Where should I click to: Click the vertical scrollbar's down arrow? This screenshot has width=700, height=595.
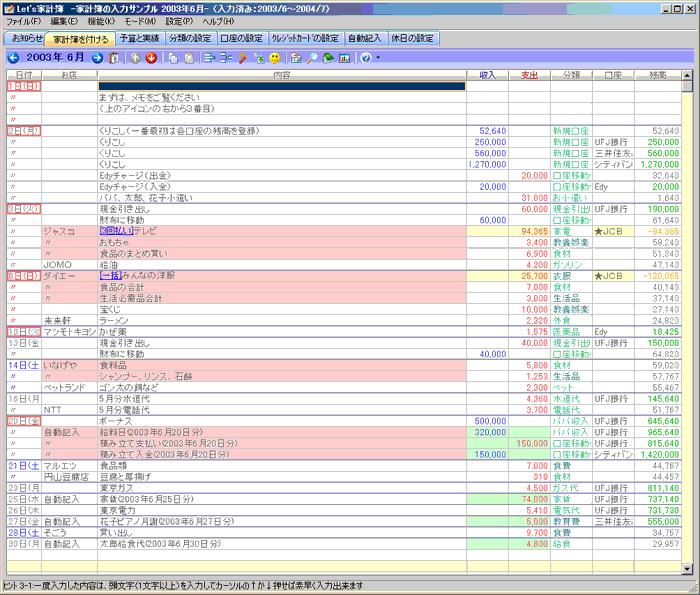click(x=687, y=568)
